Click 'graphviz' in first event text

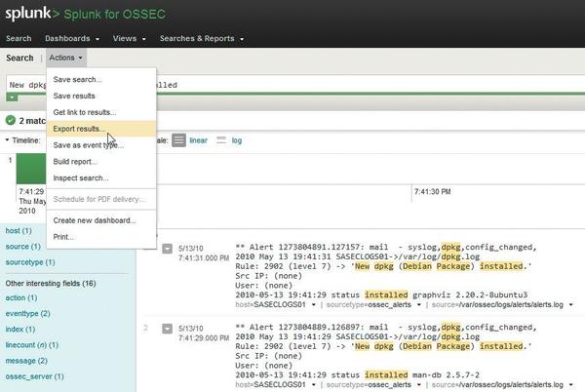pos(432,295)
